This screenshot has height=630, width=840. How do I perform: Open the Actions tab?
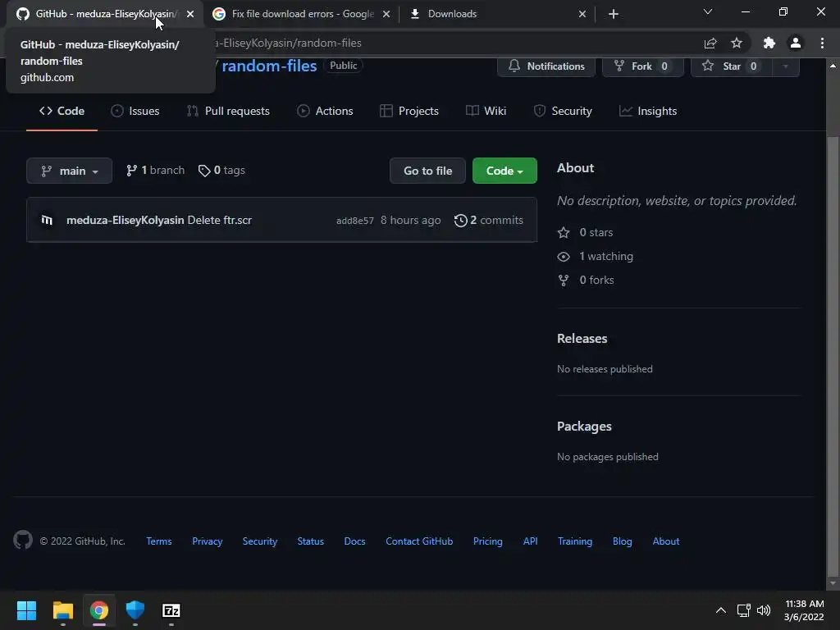point(325,111)
